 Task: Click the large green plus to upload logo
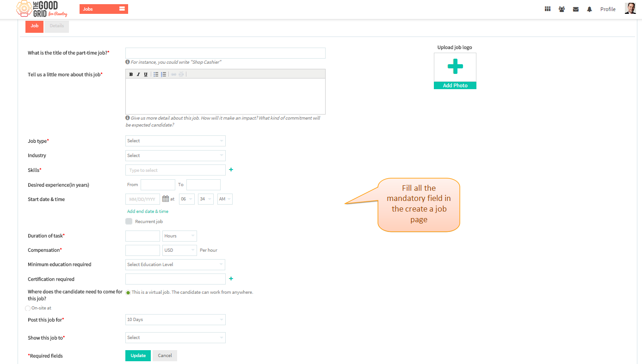click(455, 67)
